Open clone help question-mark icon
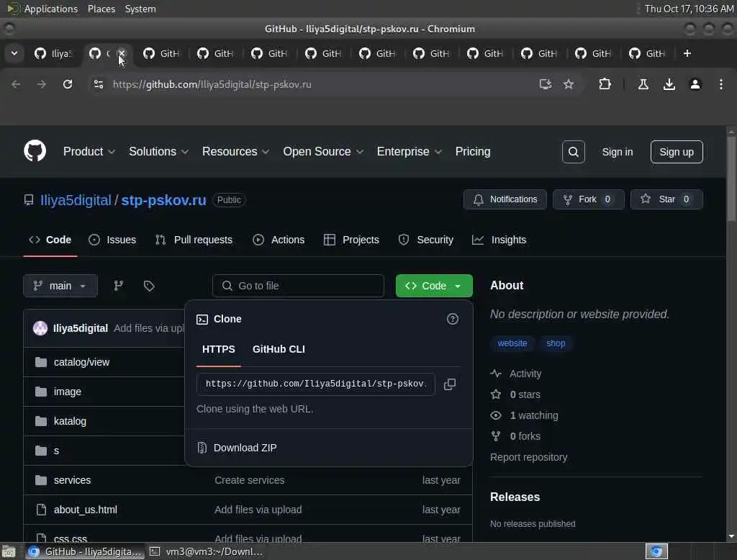The image size is (737, 560). pos(452,320)
